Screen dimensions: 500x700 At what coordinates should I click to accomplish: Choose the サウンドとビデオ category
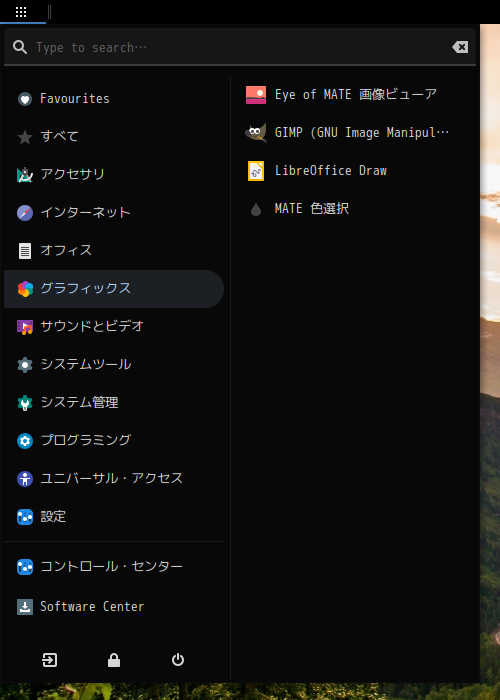coord(114,327)
